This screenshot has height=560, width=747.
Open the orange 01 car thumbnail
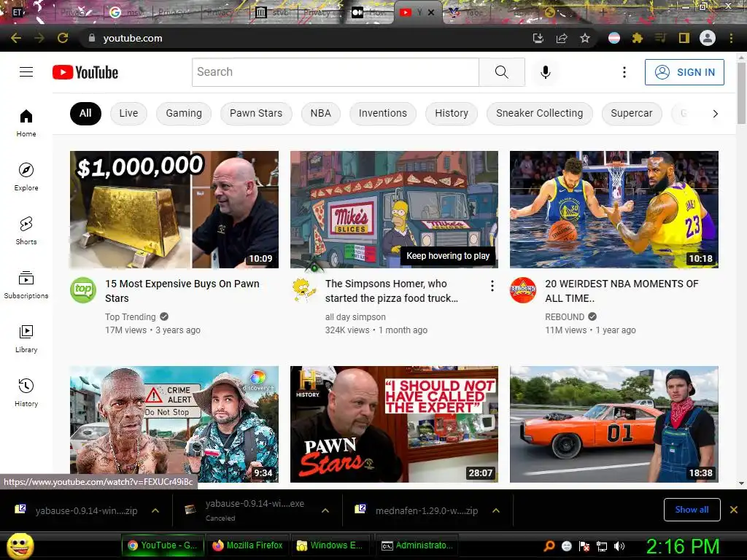pos(614,424)
